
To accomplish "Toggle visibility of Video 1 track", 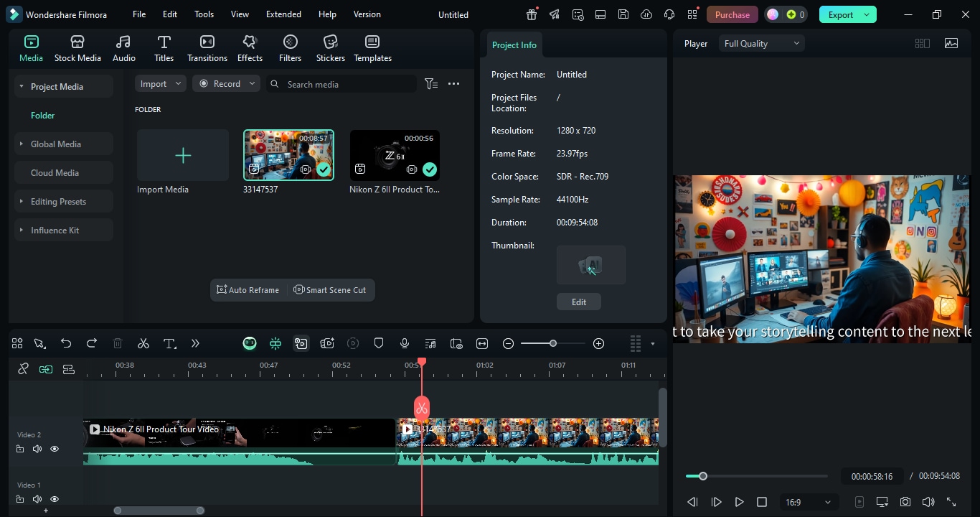I will click(55, 499).
